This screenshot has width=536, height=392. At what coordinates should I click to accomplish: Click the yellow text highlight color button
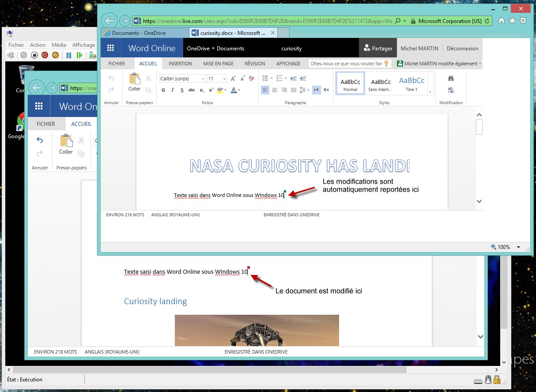point(220,90)
